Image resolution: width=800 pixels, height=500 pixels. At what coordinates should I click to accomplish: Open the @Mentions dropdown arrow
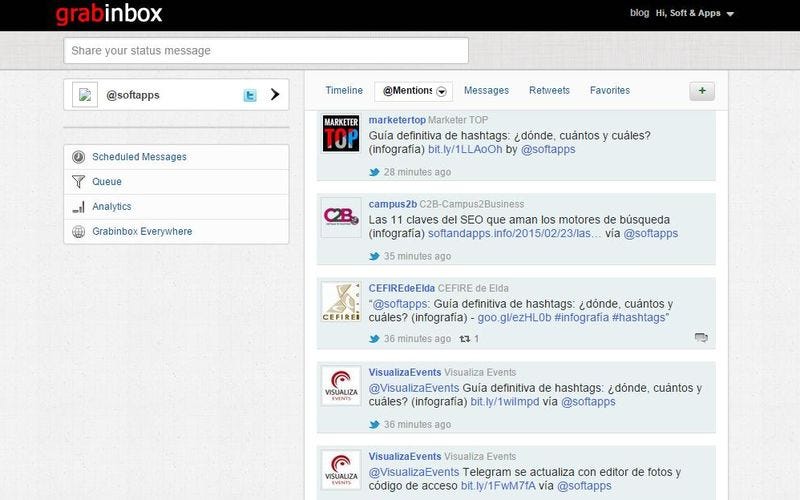(442, 92)
